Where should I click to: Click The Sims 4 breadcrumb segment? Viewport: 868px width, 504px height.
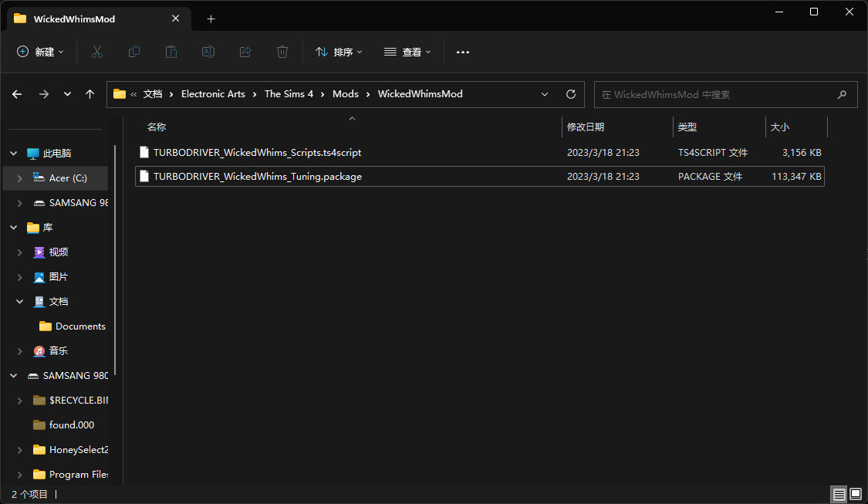[x=289, y=94]
